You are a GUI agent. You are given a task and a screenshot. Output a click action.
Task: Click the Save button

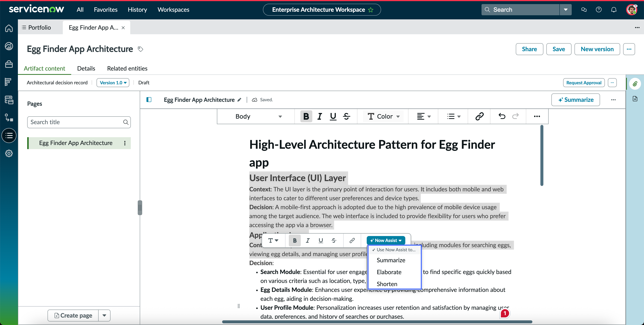[x=558, y=49]
